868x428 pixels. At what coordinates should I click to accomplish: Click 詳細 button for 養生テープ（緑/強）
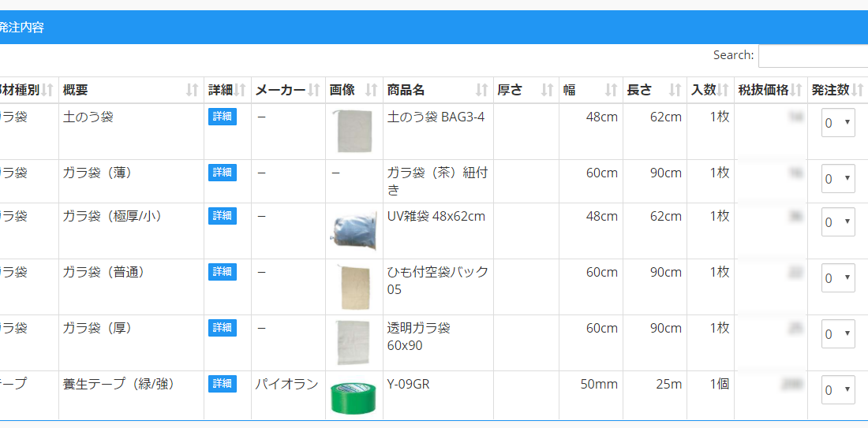point(222,384)
